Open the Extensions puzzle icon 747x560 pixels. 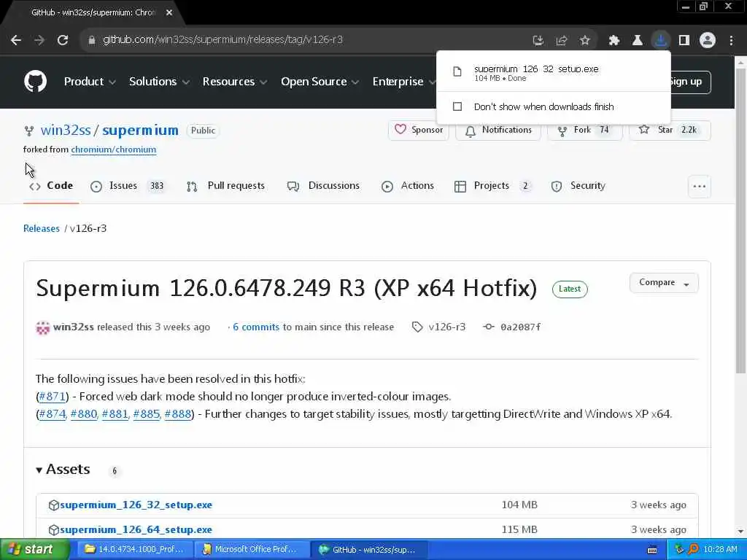[614, 41]
